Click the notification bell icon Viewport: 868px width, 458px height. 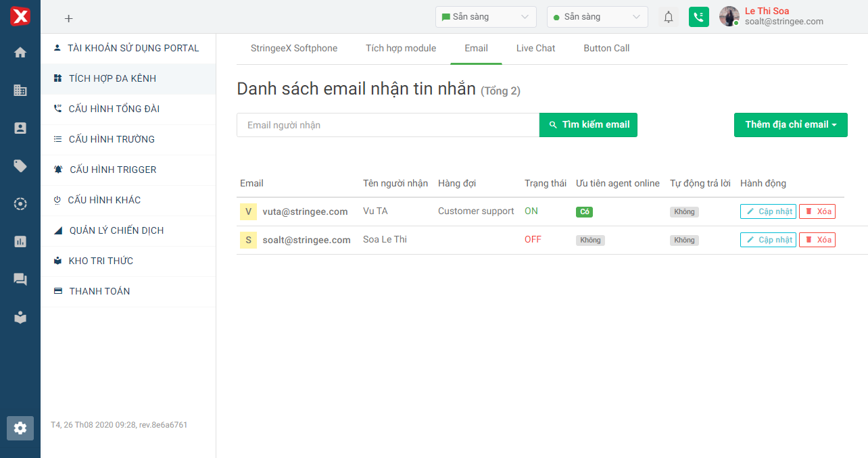tap(669, 17)
